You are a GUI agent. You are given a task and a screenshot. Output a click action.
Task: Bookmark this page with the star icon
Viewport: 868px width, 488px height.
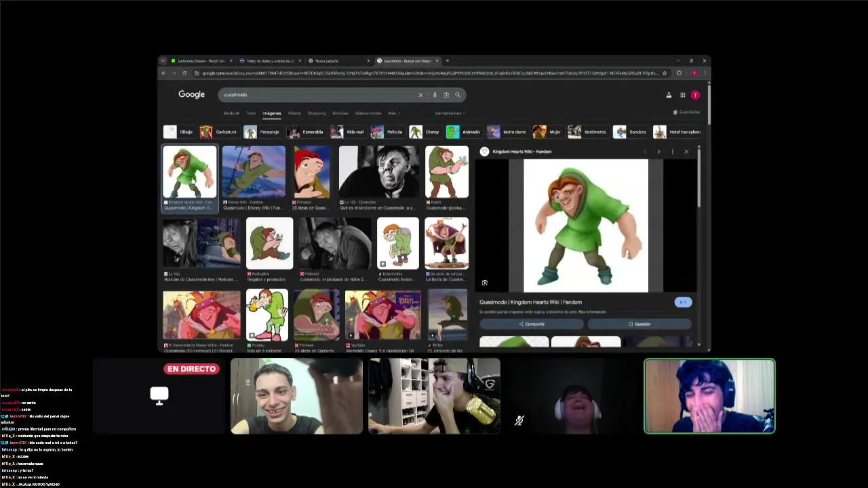pos(665,73)
